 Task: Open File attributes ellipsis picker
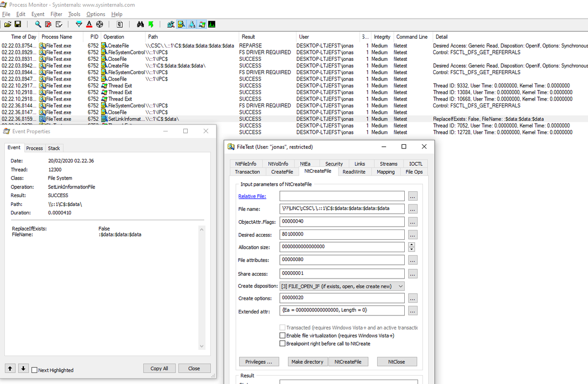tap(413, 260)
